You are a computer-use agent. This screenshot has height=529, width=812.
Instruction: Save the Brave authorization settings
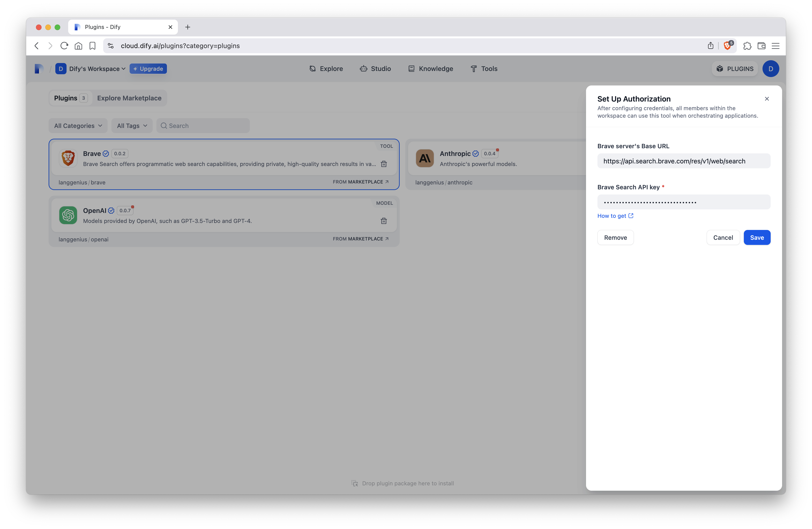[757, 238]
